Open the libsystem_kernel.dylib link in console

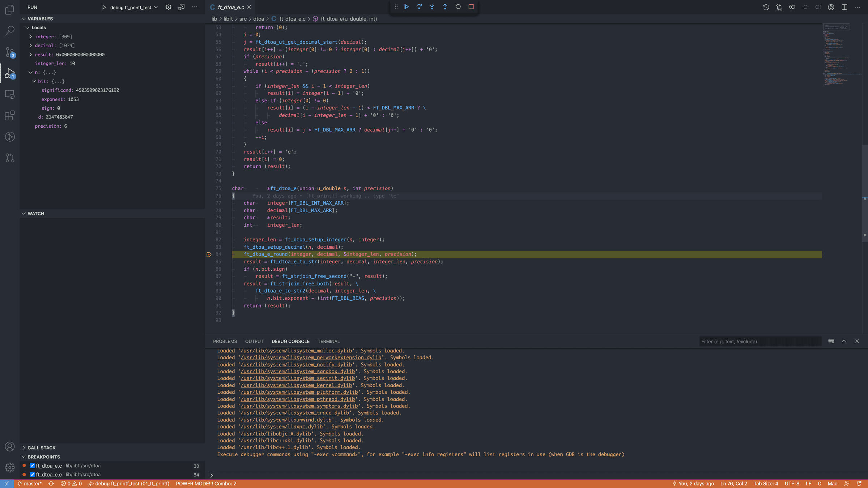(x=297, y=385)
